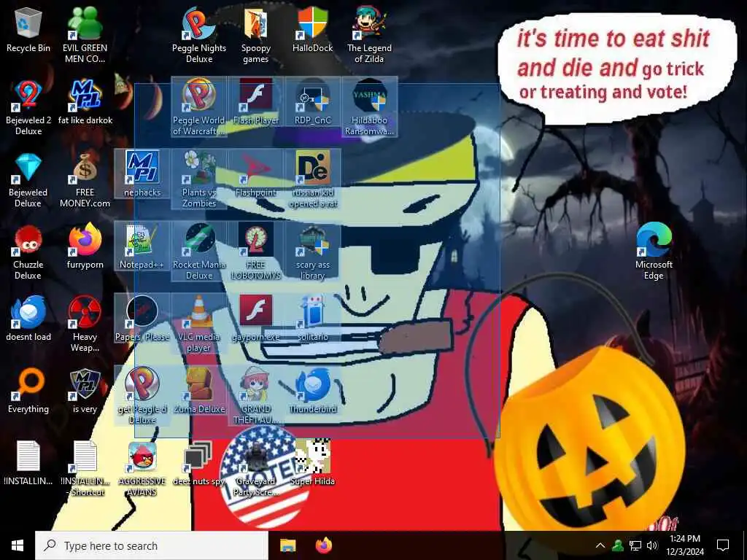Select the FREE LOBOTOMYS shortcut
The image size is (747, 560).
pos(256,252)
